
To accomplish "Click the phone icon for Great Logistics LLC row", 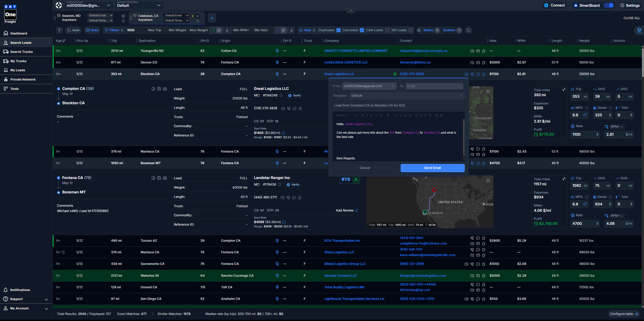I will [472, 74].
